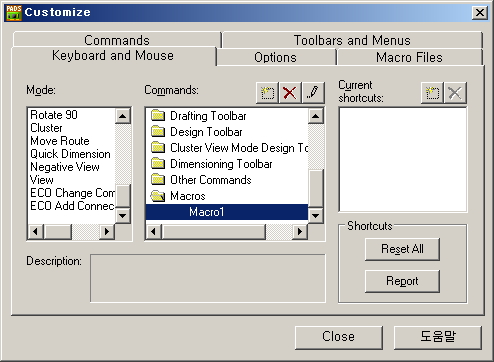The image size is (494, 362).
Task: Switch to the Toolbars and Menus tab
Action: pyautogui.click(x=352, y=40)
